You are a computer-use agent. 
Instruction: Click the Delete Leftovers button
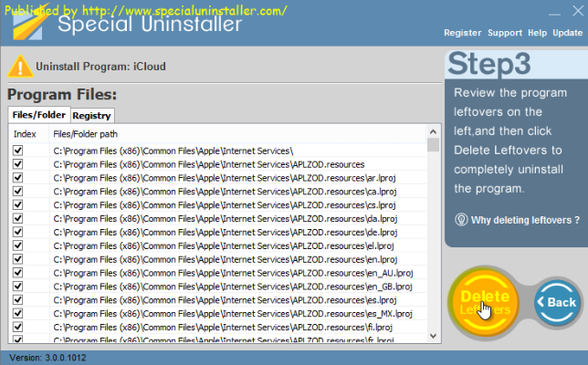[x=485, y=302]
